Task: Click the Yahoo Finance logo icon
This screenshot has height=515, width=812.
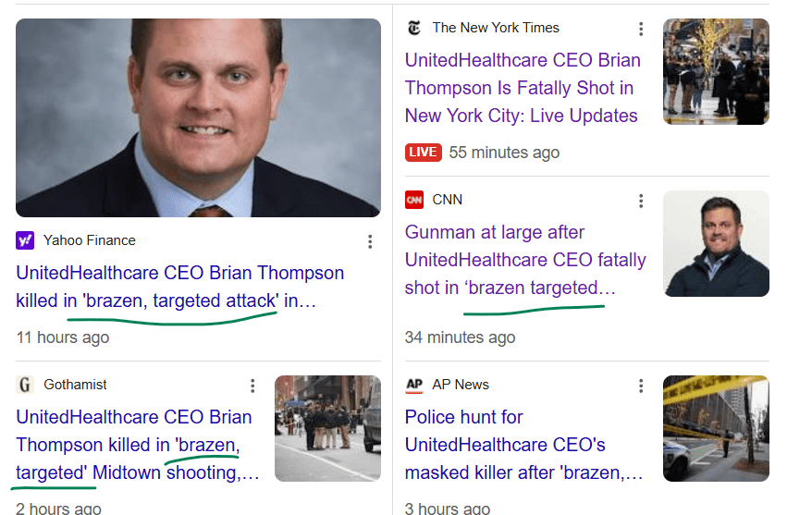Action: point(25,240)
